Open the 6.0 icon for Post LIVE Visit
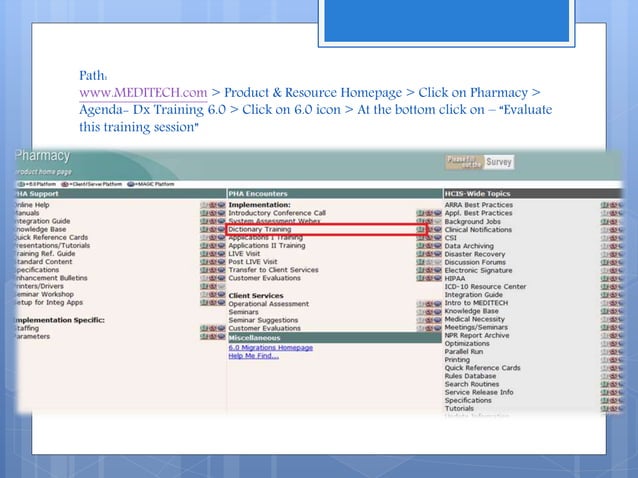Viewport: 638px width, 478px height. [420, 262]
